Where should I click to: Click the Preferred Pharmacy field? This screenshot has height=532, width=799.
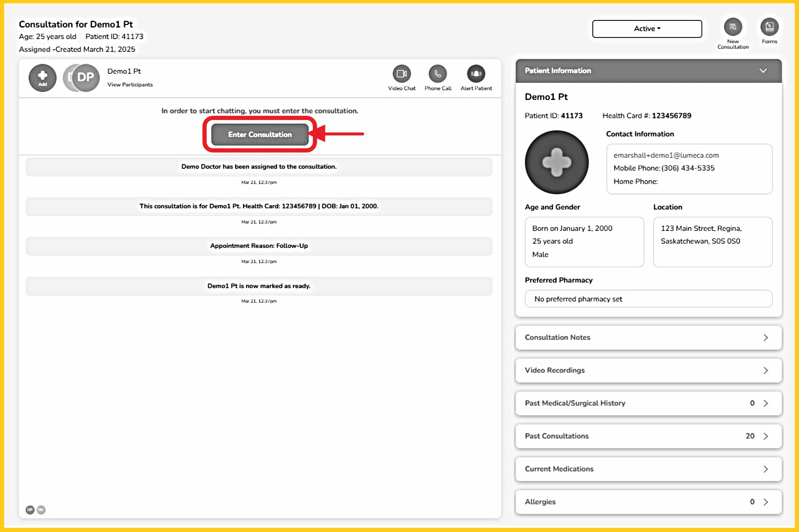click(x=648, y=299)
